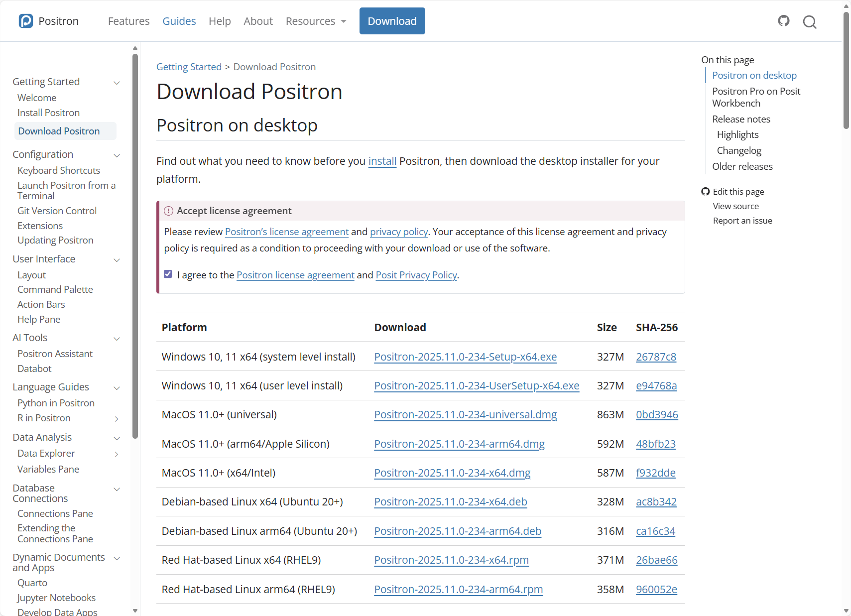Open SHA-256 hash ca16c34
851x616 pixels.
pos(655,531)
